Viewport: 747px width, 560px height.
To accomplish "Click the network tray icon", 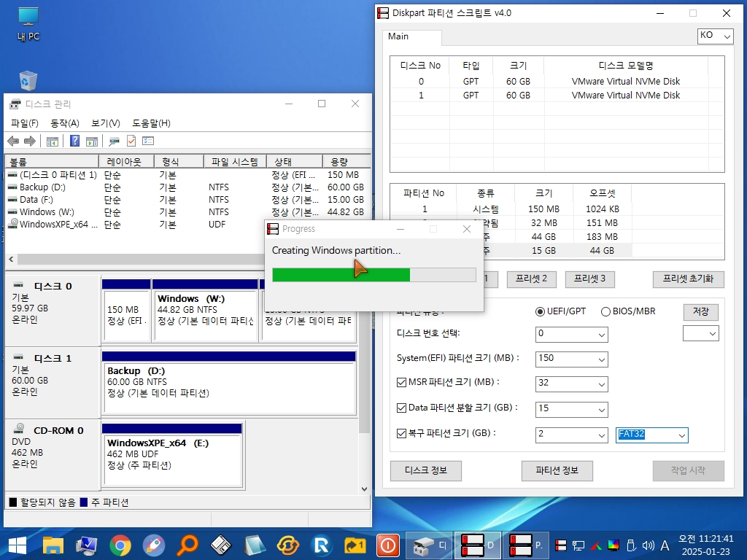I will 578,545.
